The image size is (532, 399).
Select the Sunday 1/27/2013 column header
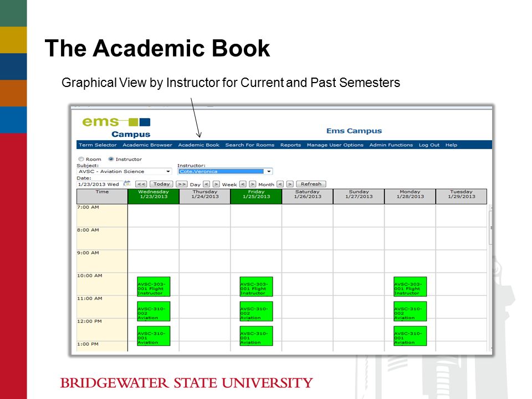point(359,196)
